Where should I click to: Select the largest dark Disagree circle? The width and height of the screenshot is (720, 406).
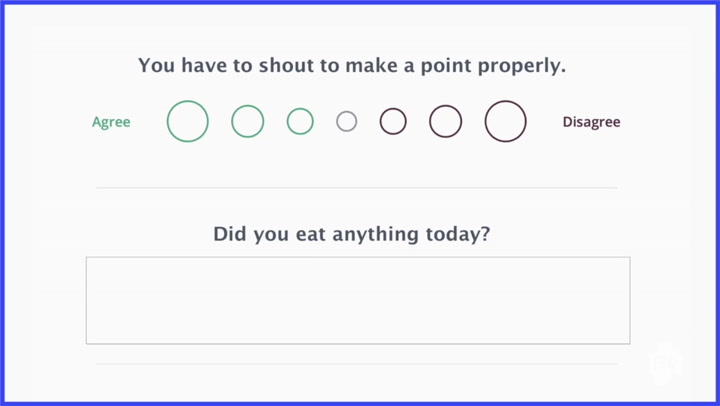pos(506,122)
